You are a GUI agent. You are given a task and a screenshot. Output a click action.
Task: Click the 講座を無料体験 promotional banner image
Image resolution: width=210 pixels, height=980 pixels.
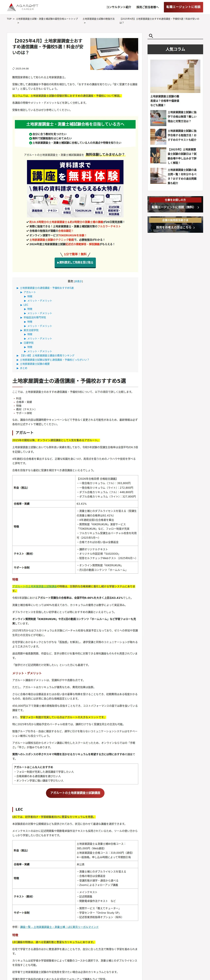tap(75, 188)
